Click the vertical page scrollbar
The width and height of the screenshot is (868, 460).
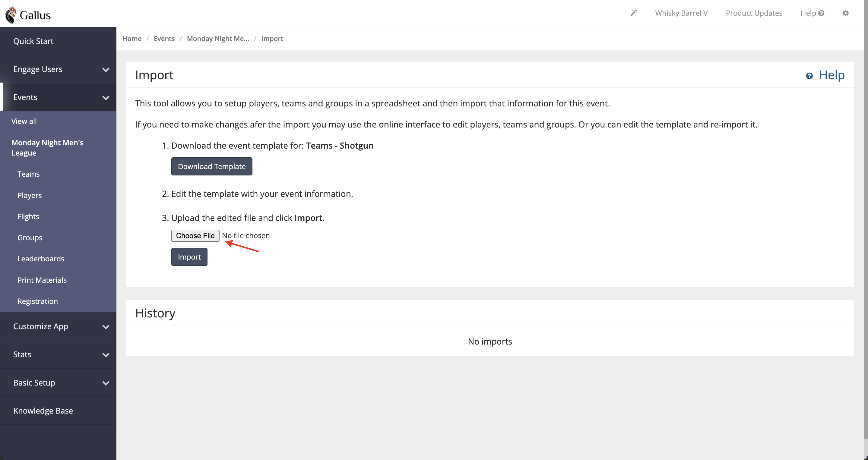click(865, 219)
